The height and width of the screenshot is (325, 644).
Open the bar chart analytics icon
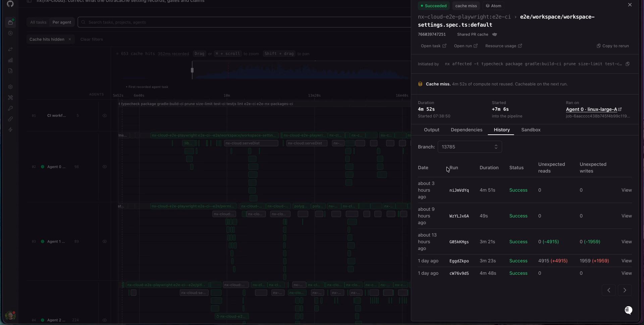coord(10,60)
